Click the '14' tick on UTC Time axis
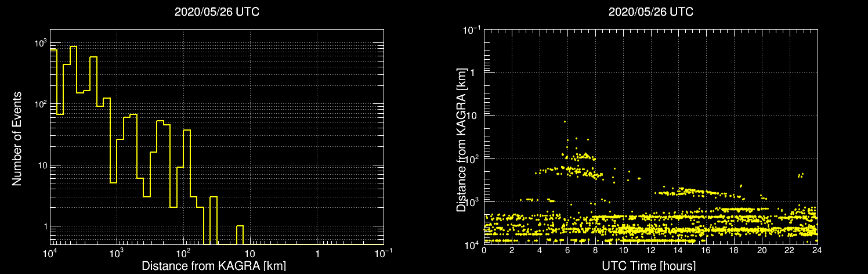This screenshot has width=868, height=274. [x=678, y=250]
